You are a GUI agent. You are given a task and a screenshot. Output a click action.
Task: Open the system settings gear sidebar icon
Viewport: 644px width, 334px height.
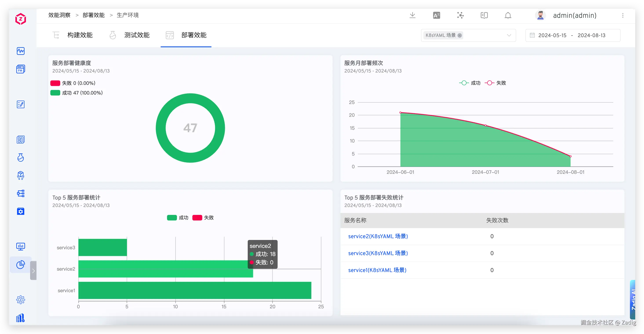tap(20, 300)
